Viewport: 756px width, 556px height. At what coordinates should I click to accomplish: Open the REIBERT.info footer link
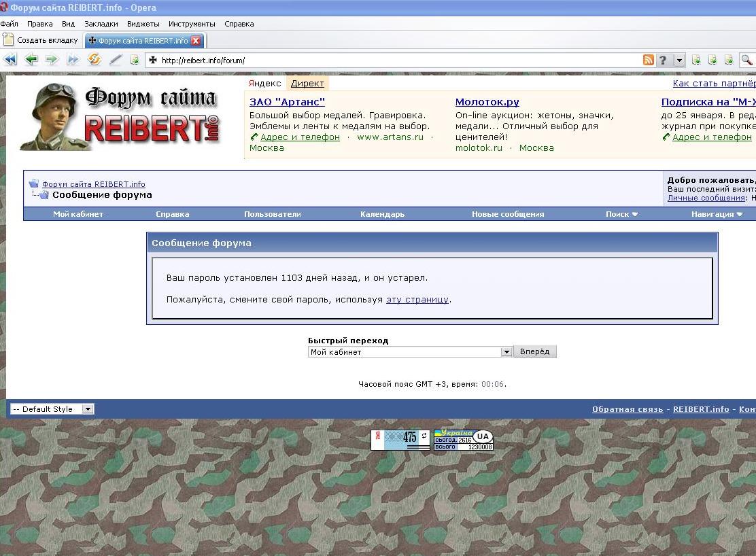[x=700, y=409]
